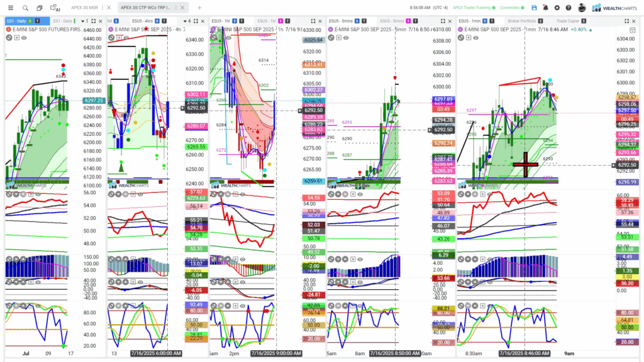Open the hamburger main menu

click(x=11, y=8)
